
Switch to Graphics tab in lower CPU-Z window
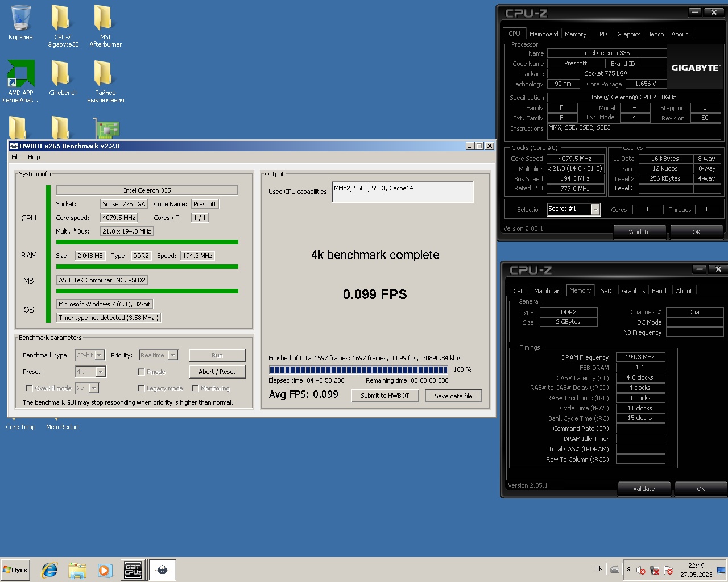pos(634,291)
